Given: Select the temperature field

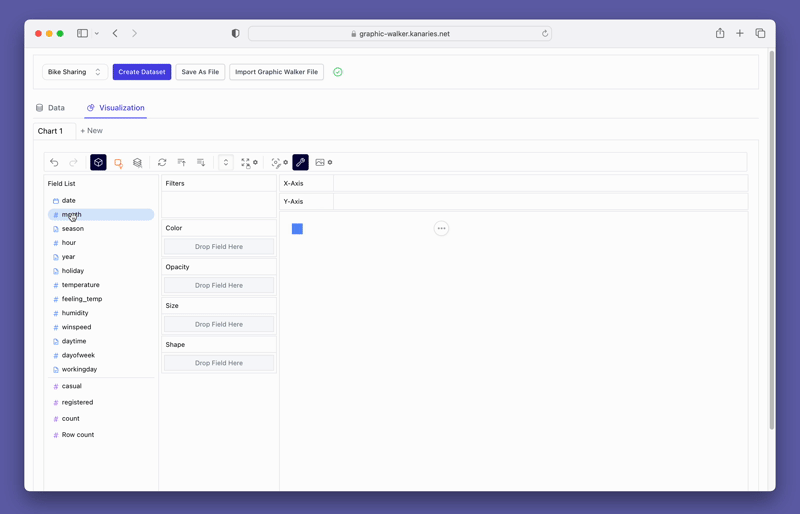Looking at the screenshot, I should coord(80,285).
